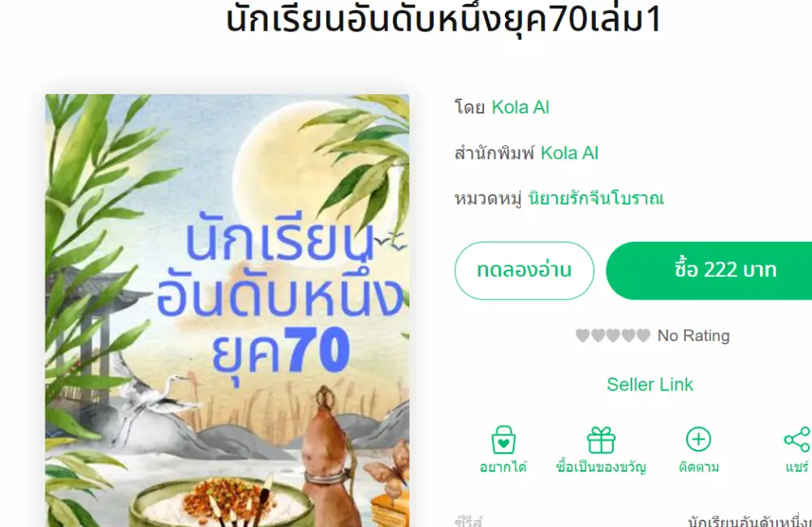Click the ซื้อ 222 บาท buy button

pyautogui.click(x=709, y=270)
